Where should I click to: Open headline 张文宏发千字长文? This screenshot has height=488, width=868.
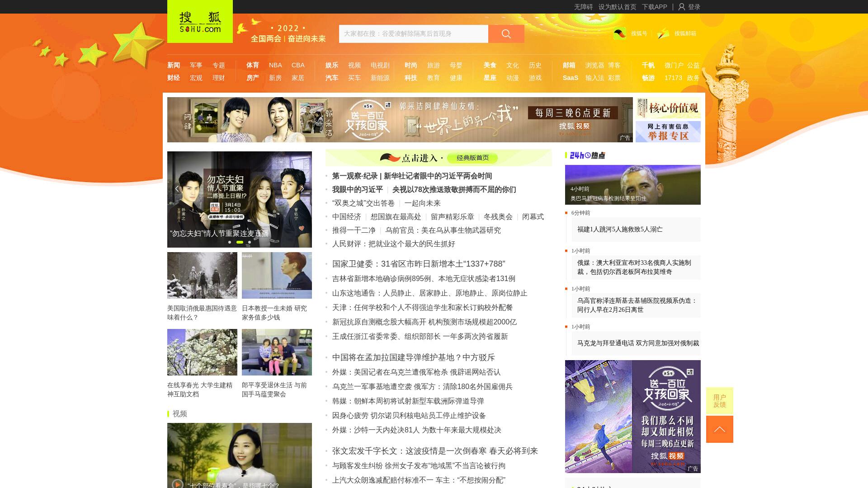435,451
